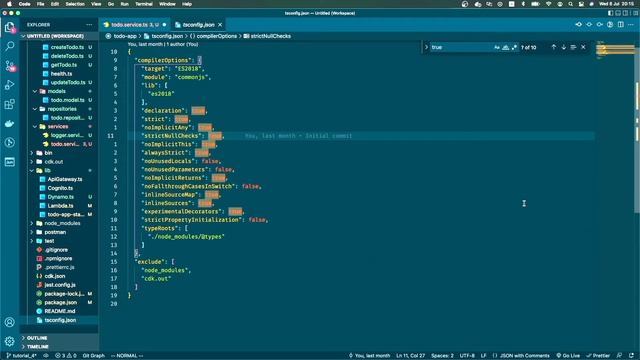Screen dimensions: 640x360
Task: Toggle Go Live server in the status bar
Action: pyautogui.click(x=568, y=356)
